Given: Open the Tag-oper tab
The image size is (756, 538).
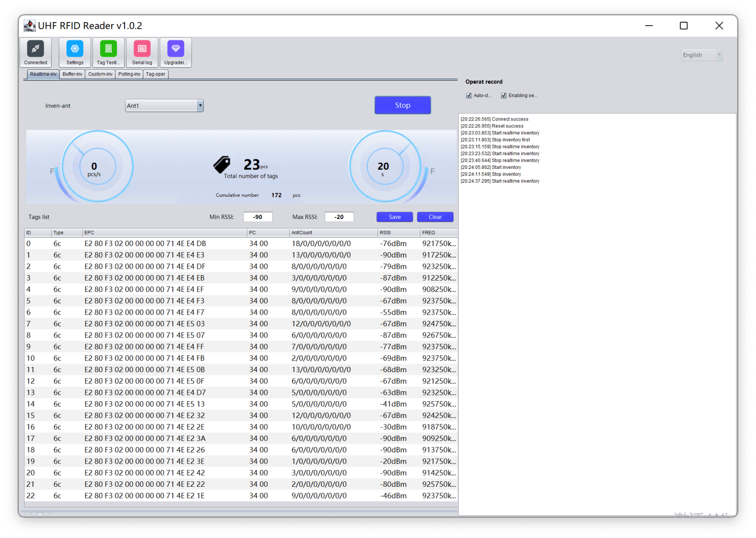Looking at the screenshot, I should [156, 74].
